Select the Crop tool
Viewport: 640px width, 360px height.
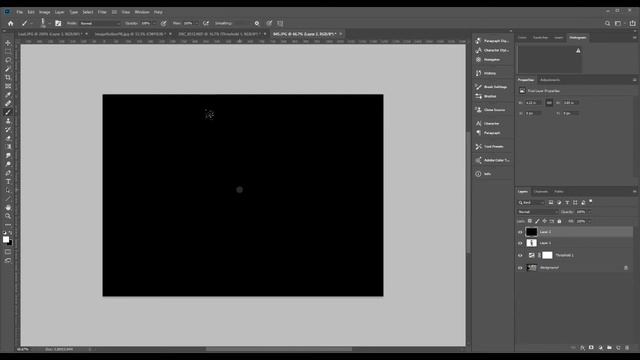[8, 78]
